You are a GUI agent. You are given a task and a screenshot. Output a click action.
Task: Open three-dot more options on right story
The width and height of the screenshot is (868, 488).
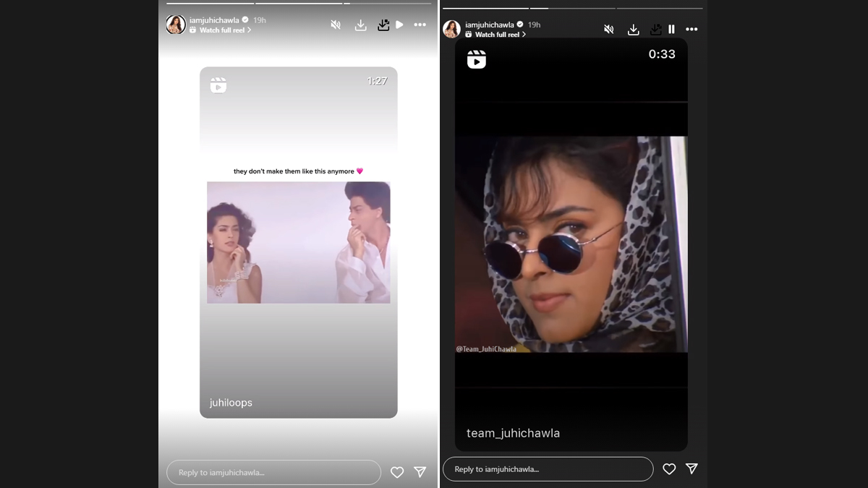coord(692,29)
